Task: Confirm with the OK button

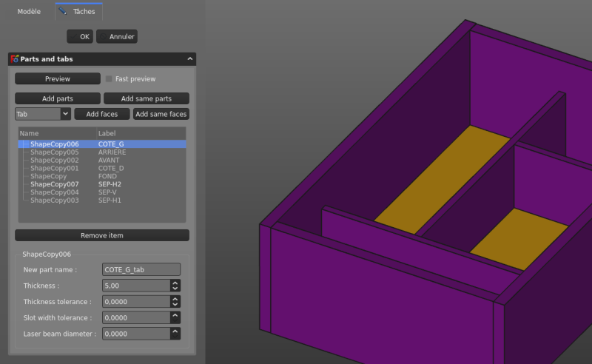Action: (80, 37)
